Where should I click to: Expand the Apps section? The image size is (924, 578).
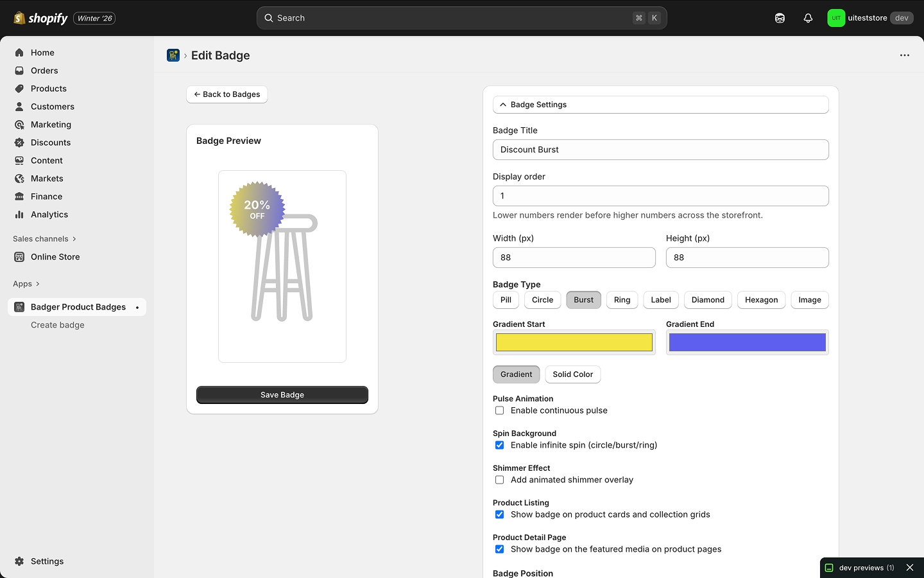(37, 283)
